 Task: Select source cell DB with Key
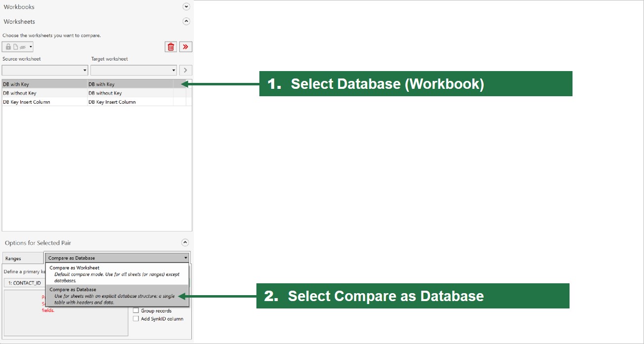(44, 84)
